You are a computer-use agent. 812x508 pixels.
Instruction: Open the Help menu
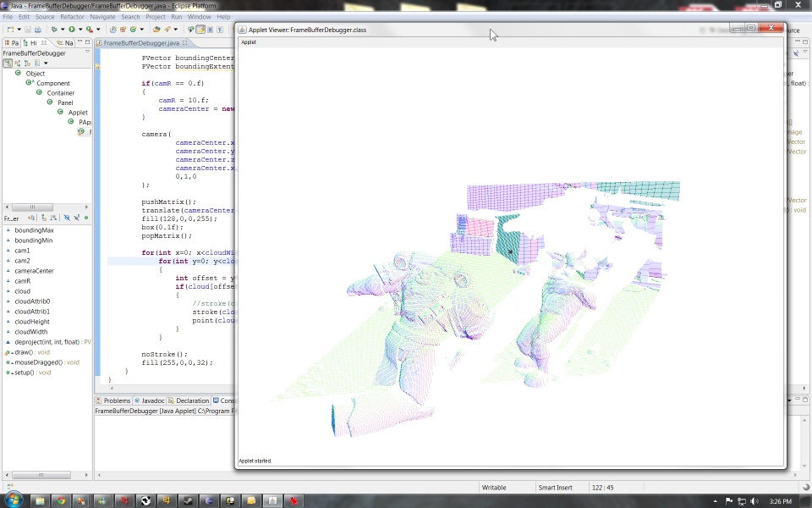point(223,17)
